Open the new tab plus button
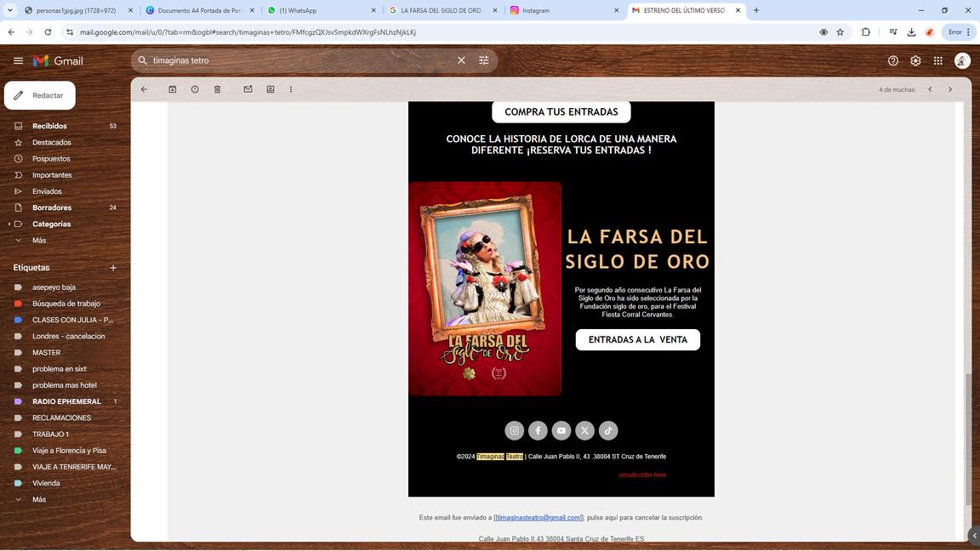The width and height of the screenshot is (980, 551). [x=756, y=10]
